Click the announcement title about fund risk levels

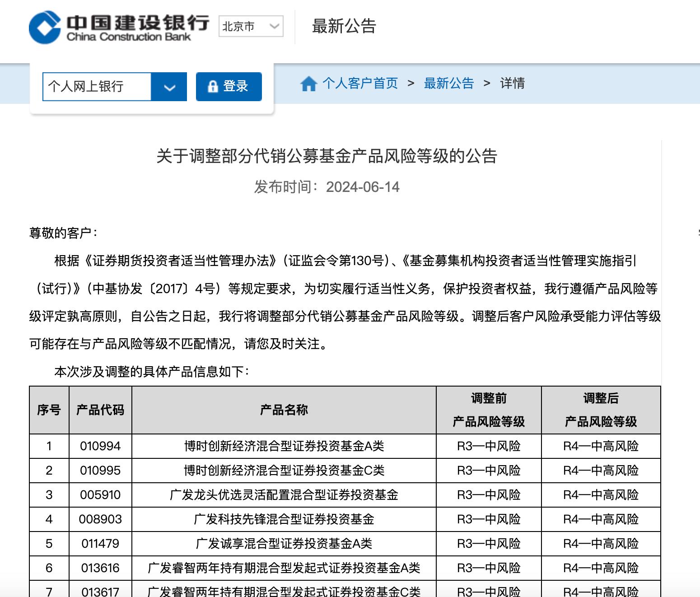pos(325,157)
